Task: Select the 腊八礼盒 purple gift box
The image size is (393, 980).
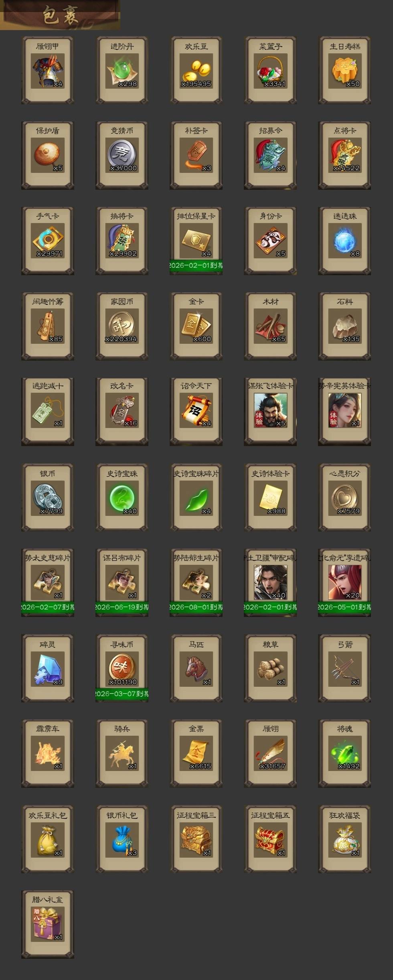Action: coord(48,925)
